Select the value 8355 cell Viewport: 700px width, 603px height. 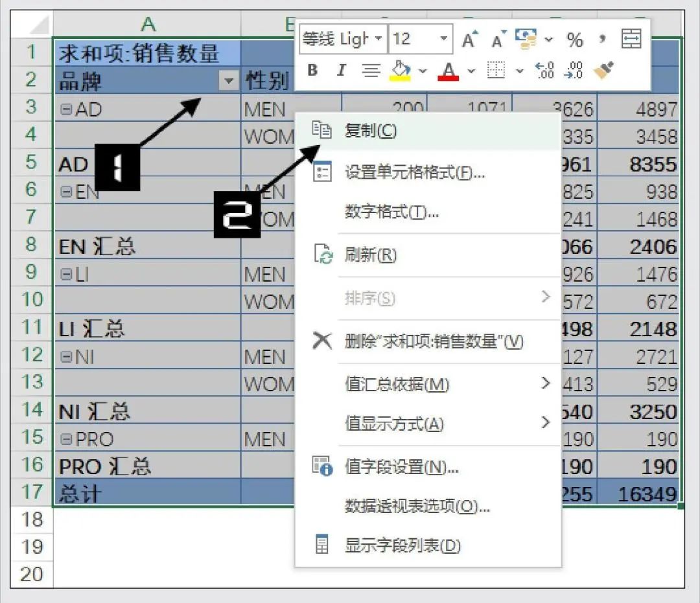click(638, 163)
